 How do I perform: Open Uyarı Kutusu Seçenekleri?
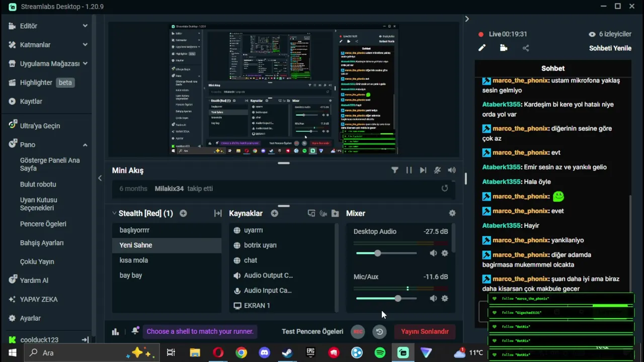pyautogui.click(x=39, y=204)
